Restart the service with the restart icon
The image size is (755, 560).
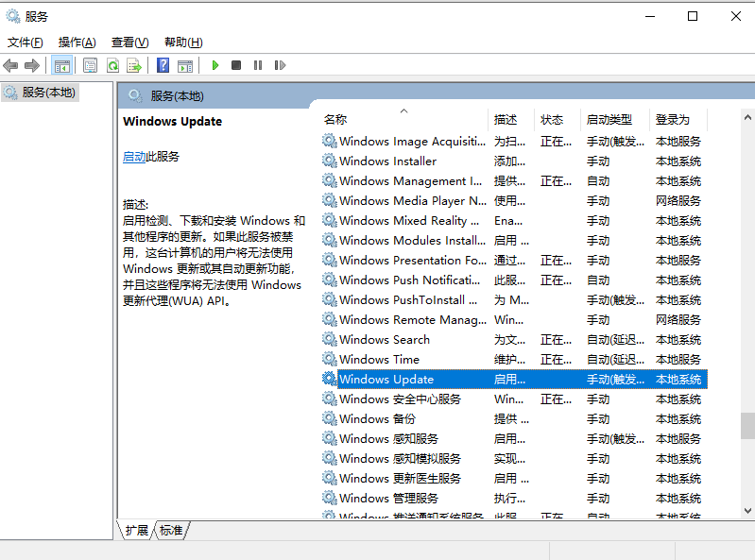click(281, 65)
